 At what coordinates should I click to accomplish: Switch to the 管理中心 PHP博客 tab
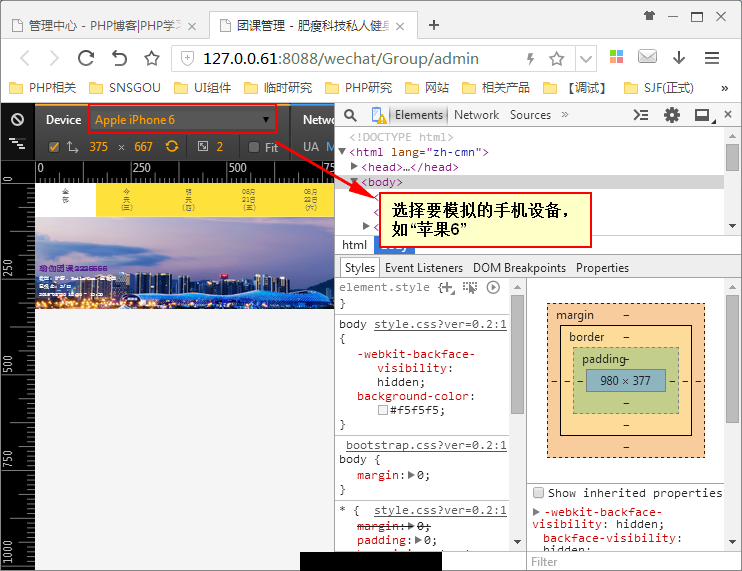tap(98, 26)
